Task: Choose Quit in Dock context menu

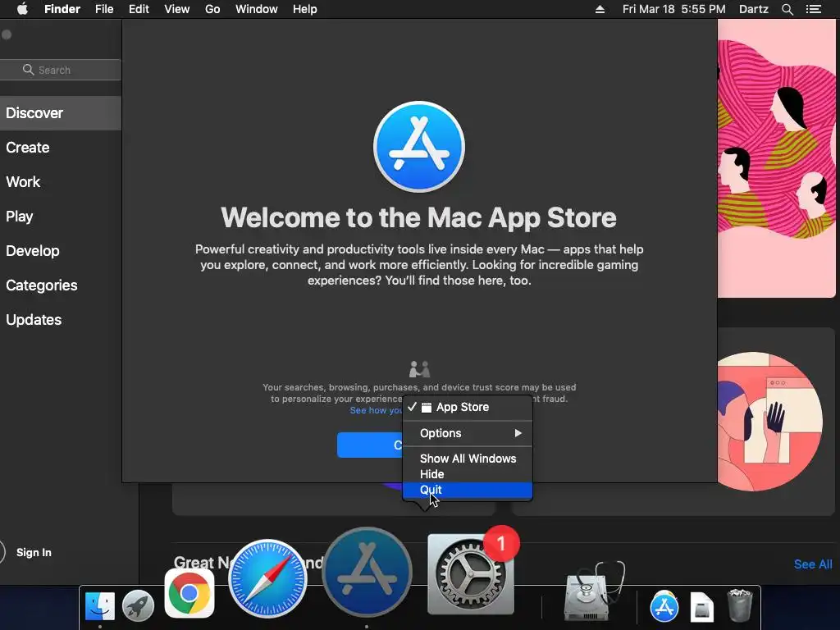Action: pos(468,490)
